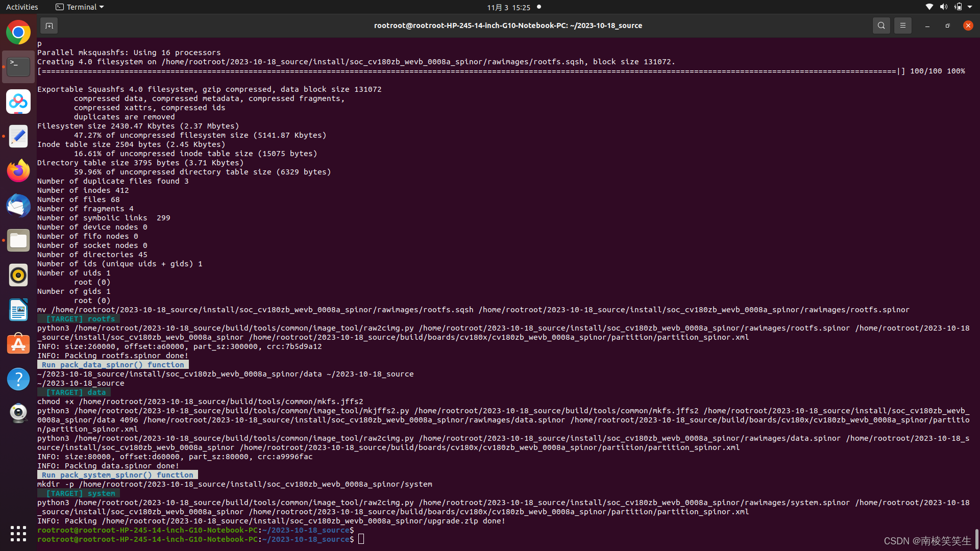This screenshot has width=980, height=551.
Task: Click 'Directory table size 3795 bytes' line
Action: 140,163
